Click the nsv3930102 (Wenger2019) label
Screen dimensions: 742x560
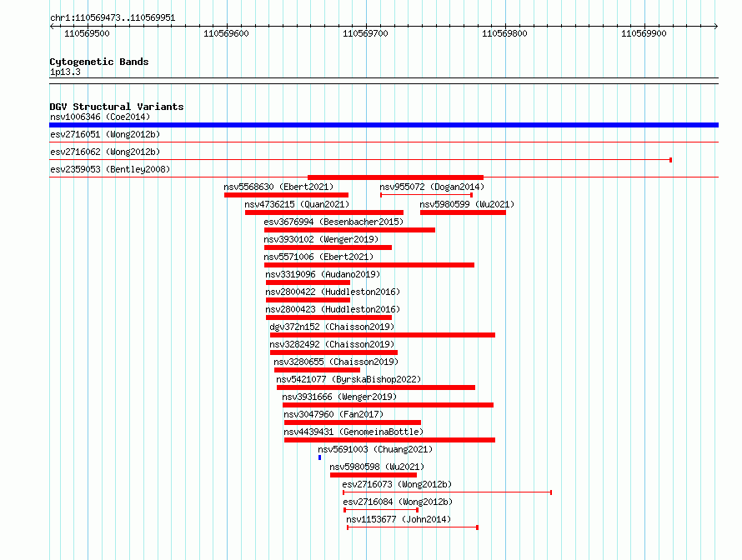(x=321, y=239)
